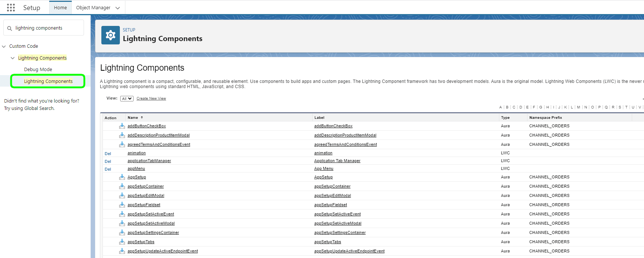Click download icon for appSetupUpdateActiveEndpointEvent row
644x258 pixels.
(x=122, y=251)
